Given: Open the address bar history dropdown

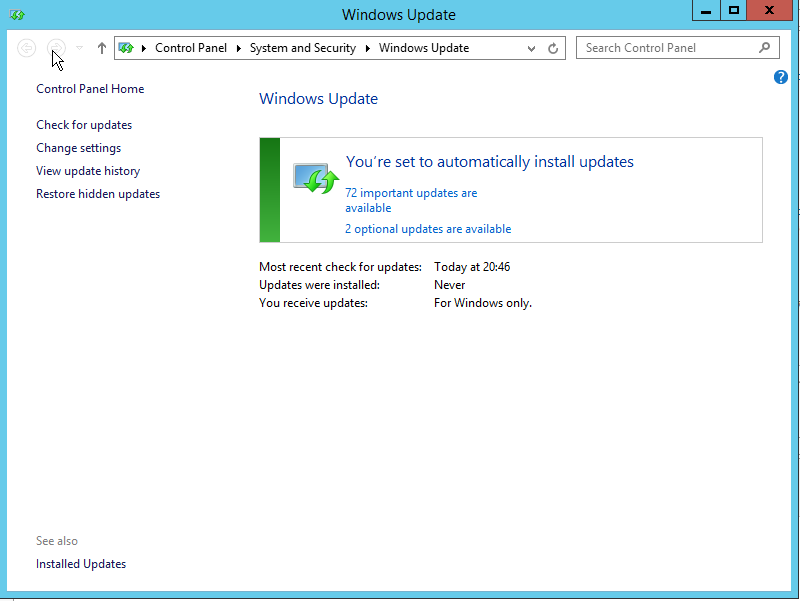Looking at the screenshot, I should tap(531, 48).
